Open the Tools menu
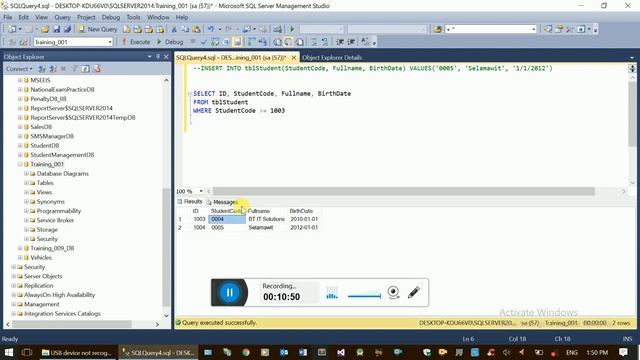This screenshot has width=640, height=360. pyautogui.click(x=133, y=17)
